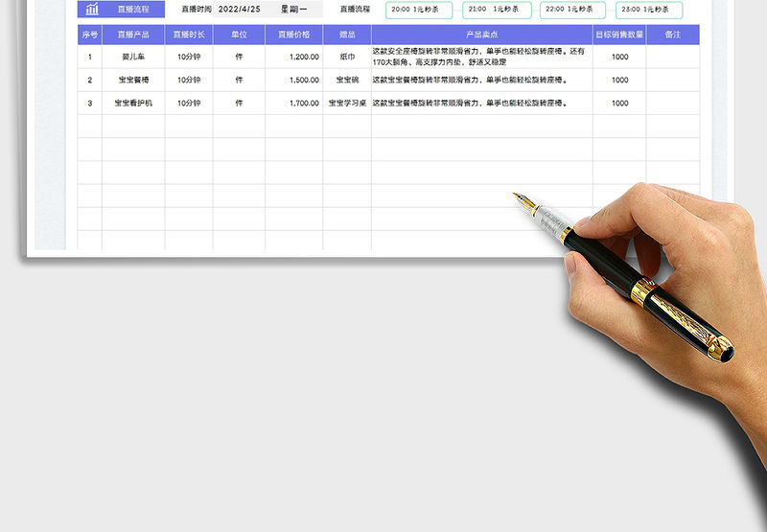The image size is (767, 532).
Task: Click the 直播价格 column header
Action: [x=293, y=35]
